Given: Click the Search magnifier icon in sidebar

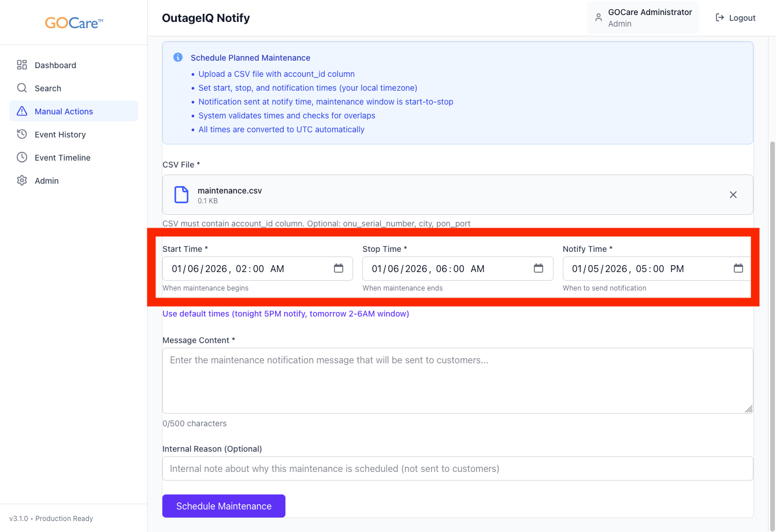Looking at the screenshot, I should (22, 88).
